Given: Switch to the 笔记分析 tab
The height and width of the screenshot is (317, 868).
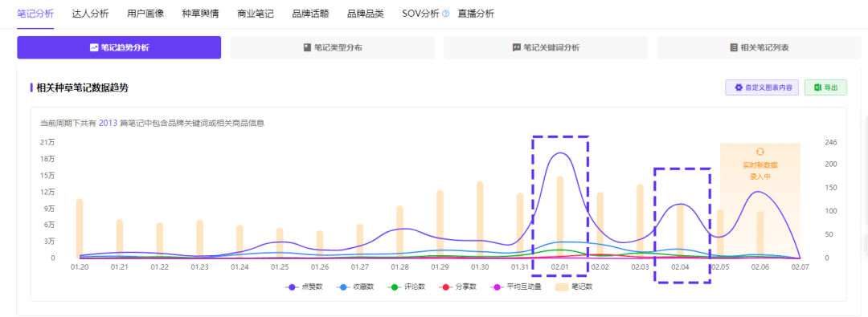Looking at the screenshot, I should (x=35, y=14).
